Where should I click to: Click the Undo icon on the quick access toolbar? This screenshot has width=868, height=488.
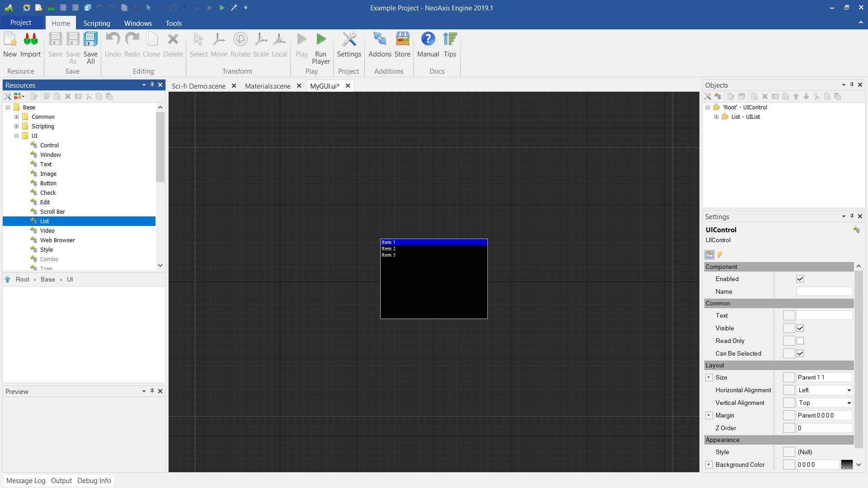tap(99, 7)
